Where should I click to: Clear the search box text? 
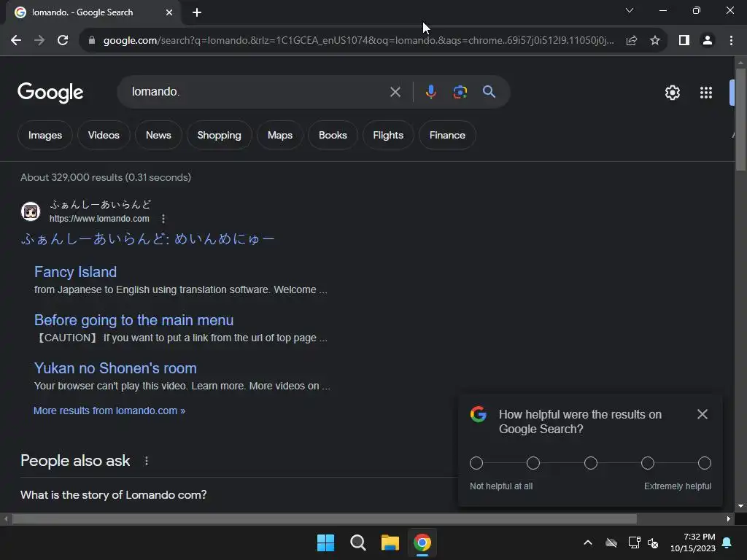click(x=395, y=92)
